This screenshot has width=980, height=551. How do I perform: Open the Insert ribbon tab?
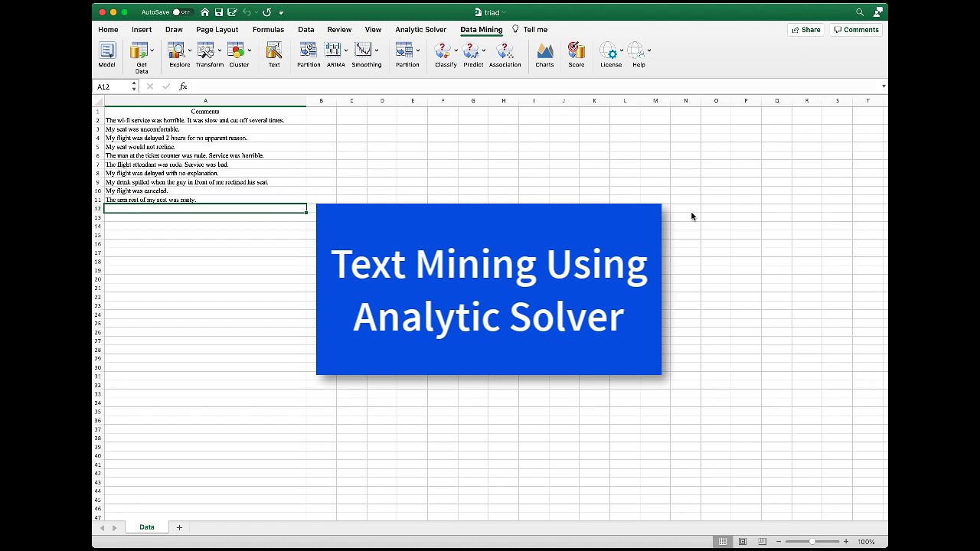(142, 30)
